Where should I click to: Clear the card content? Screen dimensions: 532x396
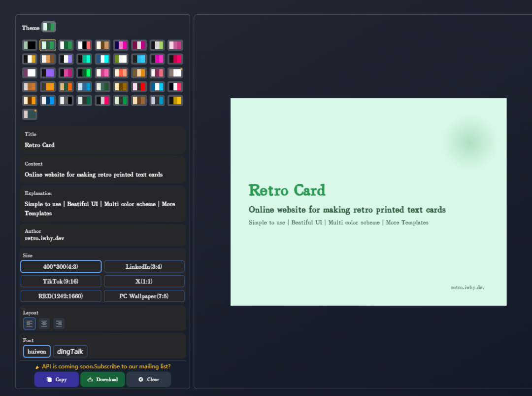pyautogui.click(x=148, y=379)
